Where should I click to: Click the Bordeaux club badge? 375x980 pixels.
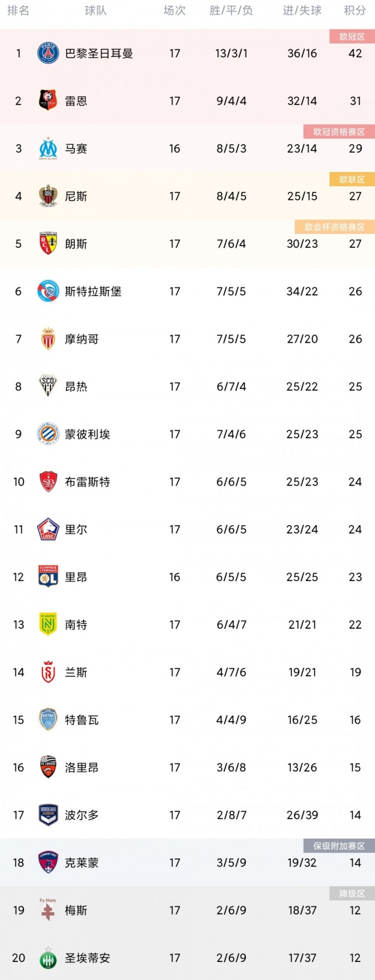(x=48, y=815)
